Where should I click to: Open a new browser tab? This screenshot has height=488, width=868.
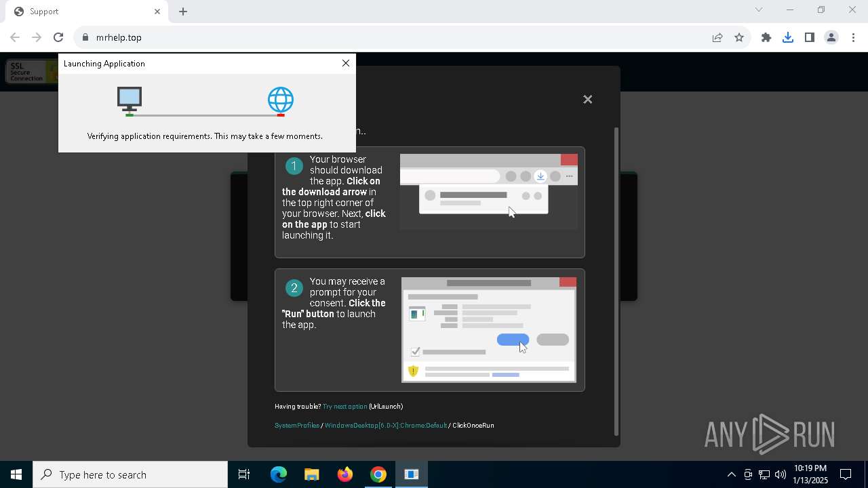tap(183, 12)
